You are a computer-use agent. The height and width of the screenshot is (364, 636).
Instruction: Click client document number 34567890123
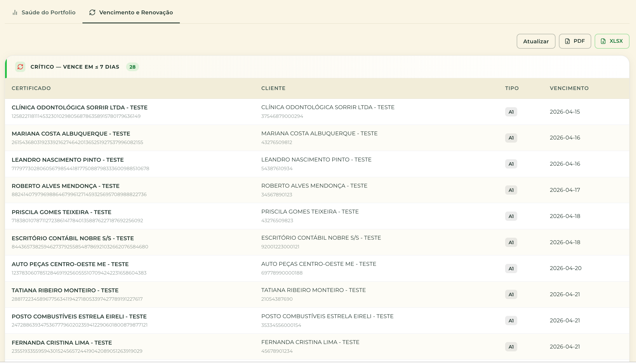(x=277, y=195)
